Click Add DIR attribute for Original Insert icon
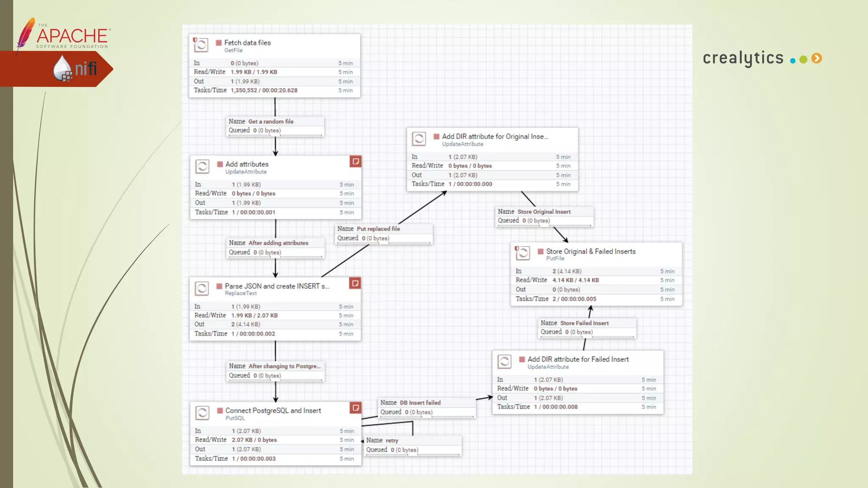Viewport: 868px width, 488px height. 419,139
